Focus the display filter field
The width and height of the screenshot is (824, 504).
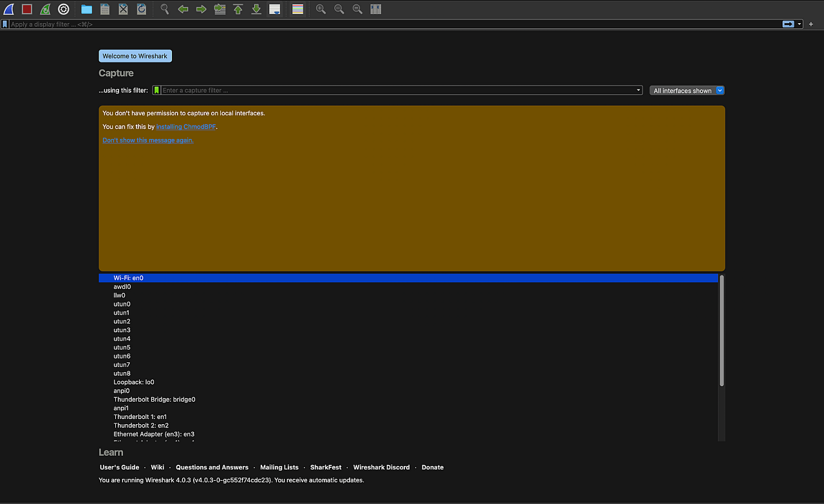click(395, 24)
